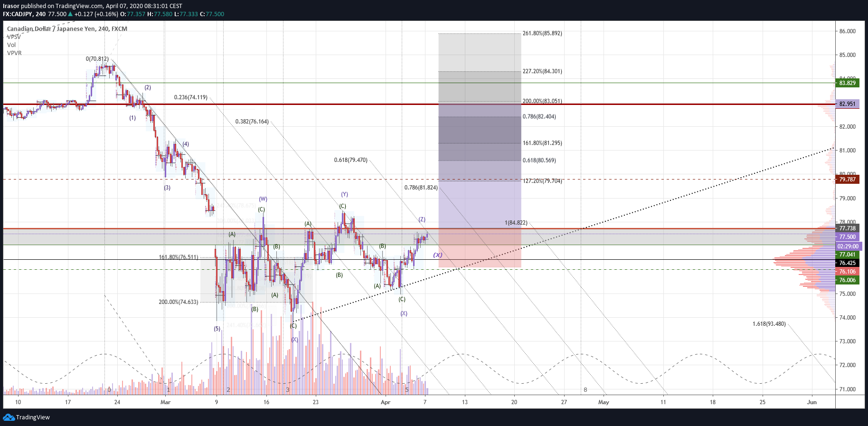Viewport: 868px width, 426px height.
Task: Click the 0.382(76.164) channel label
Action: coord(252,122)
